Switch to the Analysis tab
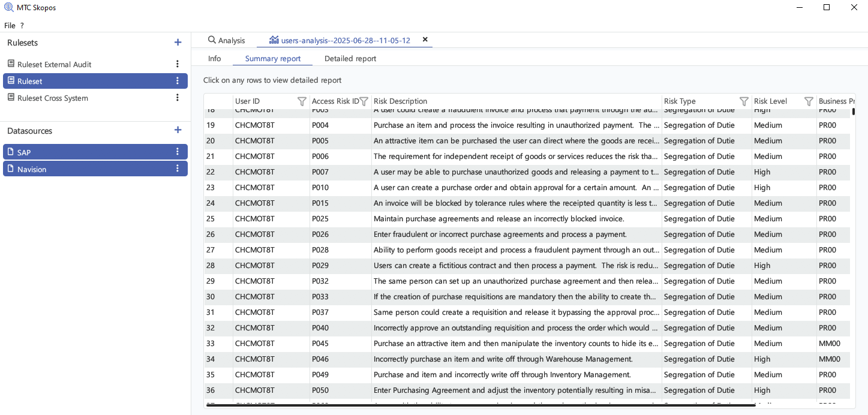This screenshot has width=868, height=415. coord(226,40)
